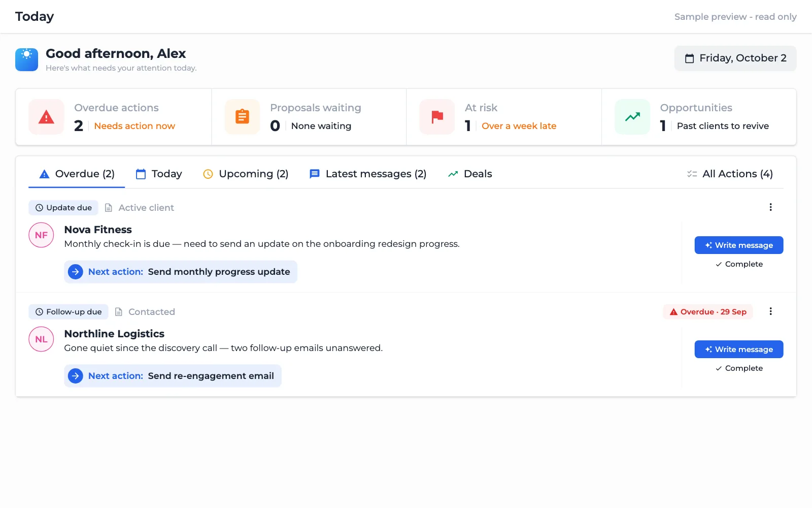Click the Friday, October 2 date button
Viewport: 812px width, 508px height.
tap(735, 58)
